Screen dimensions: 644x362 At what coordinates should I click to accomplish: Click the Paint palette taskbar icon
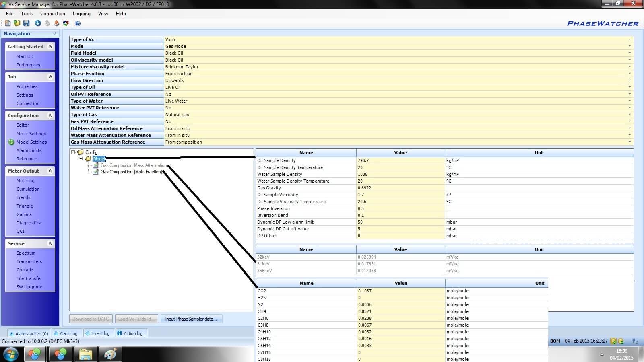(x=110, y=354)
